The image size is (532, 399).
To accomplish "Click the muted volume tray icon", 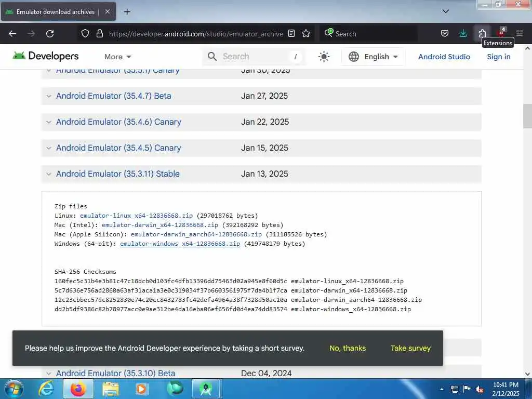I will (x=480, y=389).
